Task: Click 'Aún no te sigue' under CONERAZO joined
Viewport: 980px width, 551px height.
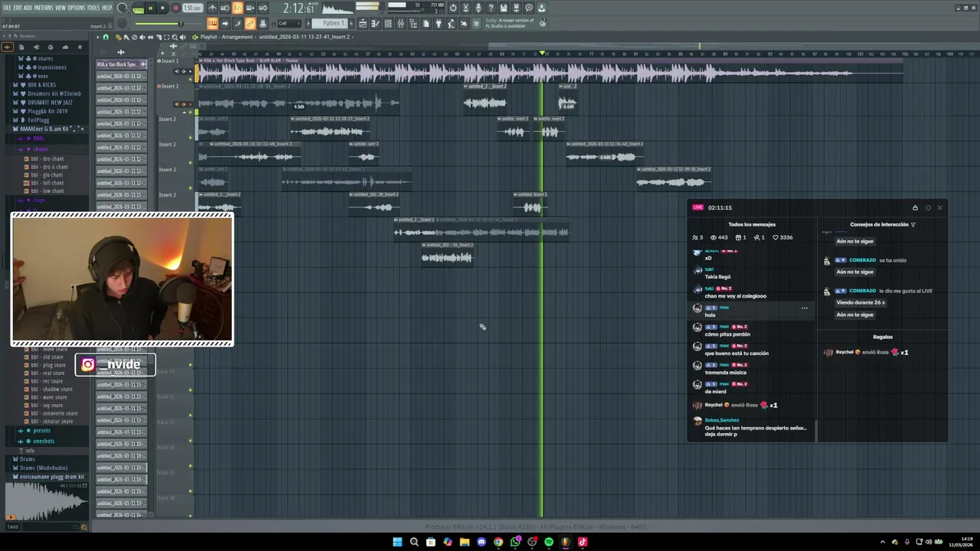Action: coord(855,272)
